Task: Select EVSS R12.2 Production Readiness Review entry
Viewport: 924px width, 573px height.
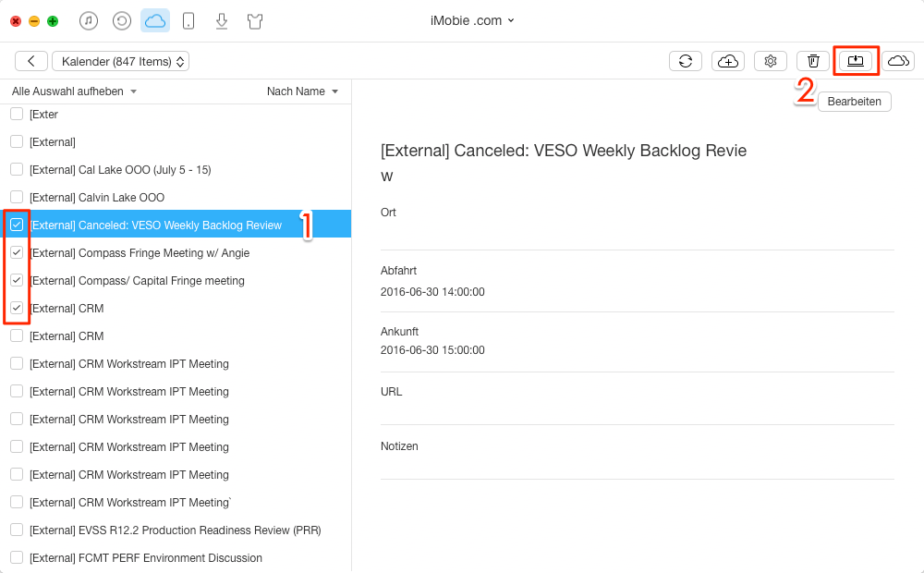Action: pos(175,530)
